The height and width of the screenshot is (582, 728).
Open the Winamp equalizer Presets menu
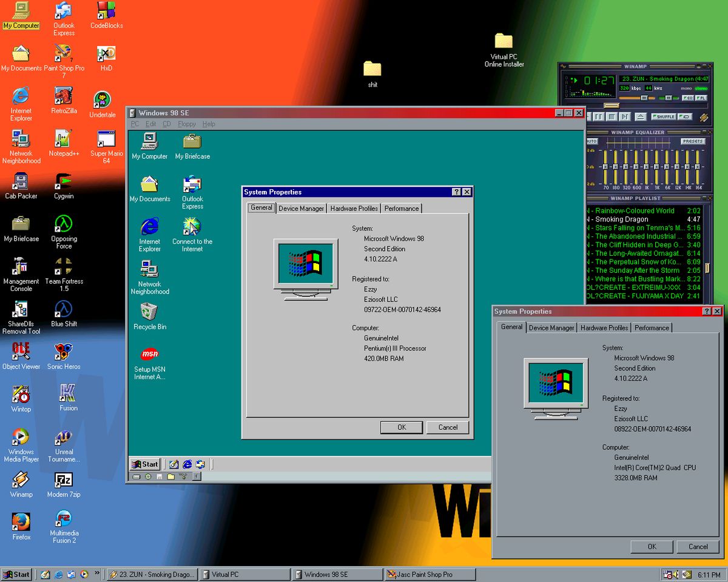click(692, 141)
